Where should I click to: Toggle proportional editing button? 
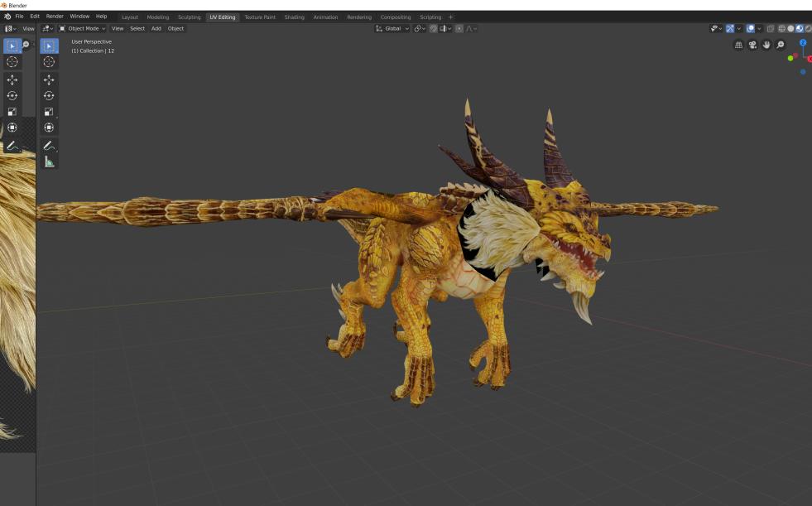(x=459, y=29)
